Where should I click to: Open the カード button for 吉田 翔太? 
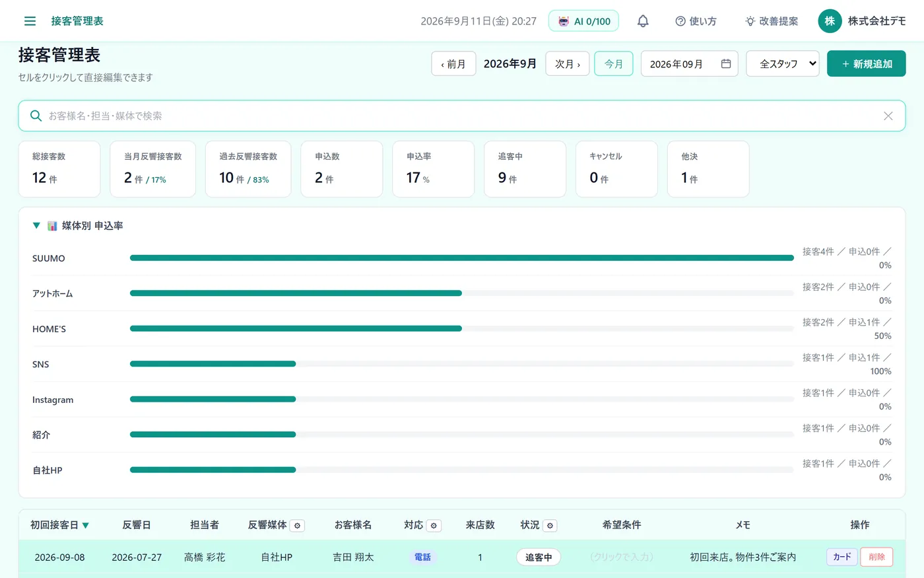click(x=842, y=557)
